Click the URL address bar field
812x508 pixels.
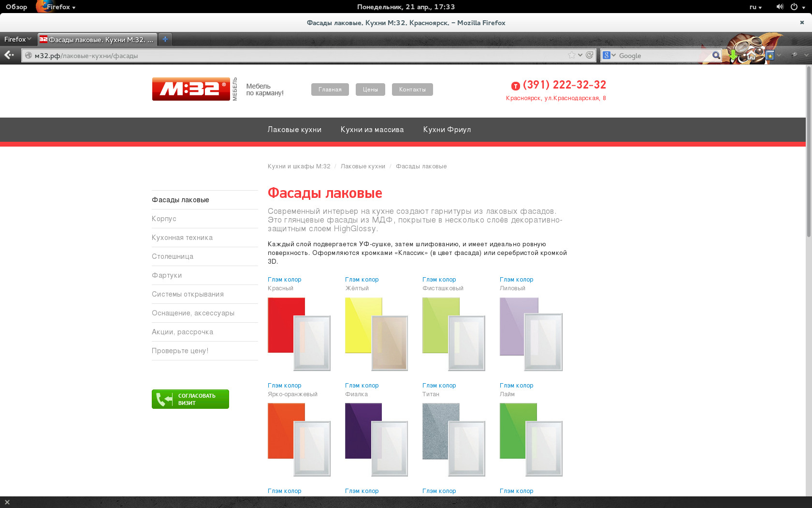tap(290, 56)
